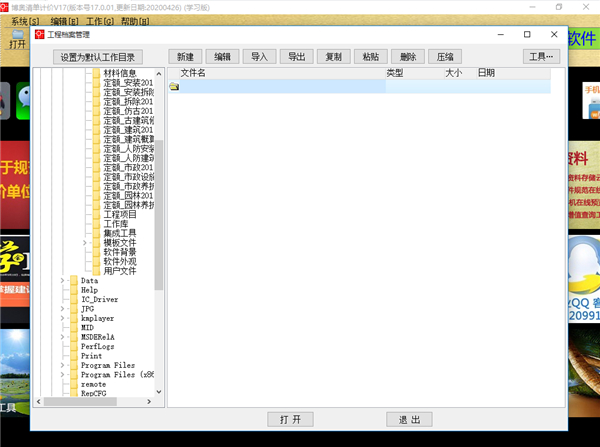Viewport: 600px width, 447px height.
Task: Open the 系统[S] menu
Action: pyautogui.click(x=26, y=20)
